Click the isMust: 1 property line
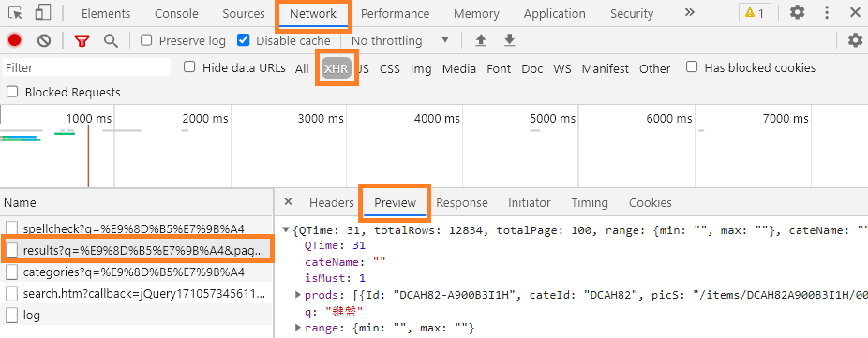The image size is (868, 338). (x=335, y=278)
